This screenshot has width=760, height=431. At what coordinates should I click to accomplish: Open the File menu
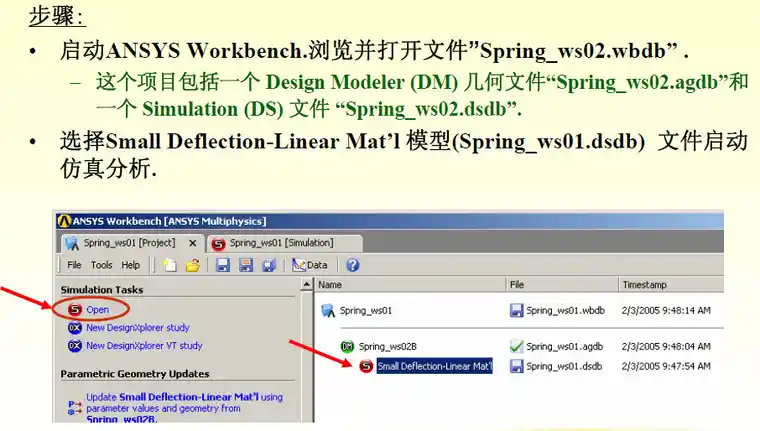click(x=74, y=265)
